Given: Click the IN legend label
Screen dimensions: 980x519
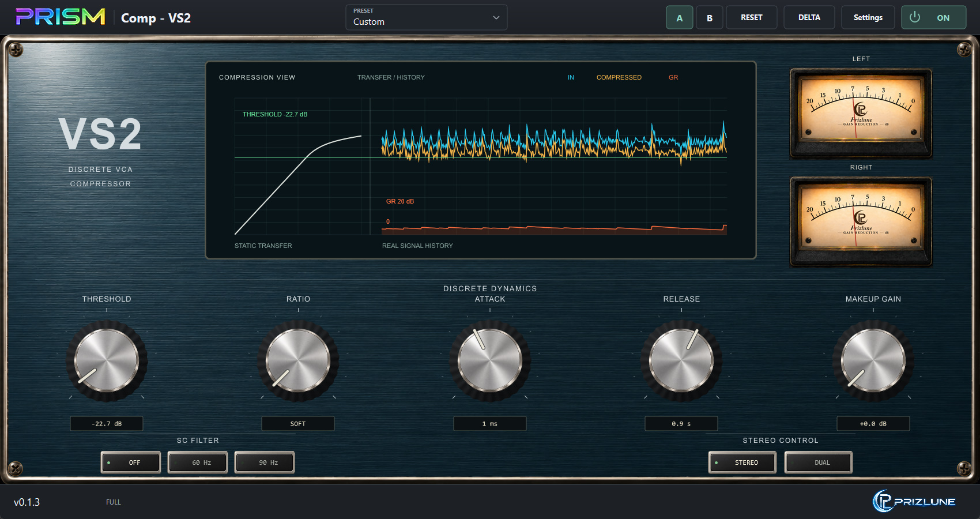Looking at the screenshot, I should tap(571, 77).
